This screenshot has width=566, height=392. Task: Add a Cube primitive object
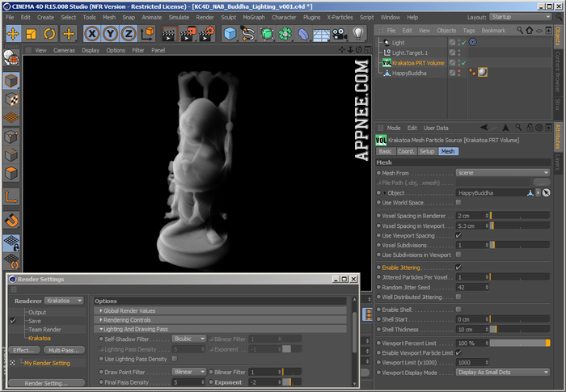230,34
